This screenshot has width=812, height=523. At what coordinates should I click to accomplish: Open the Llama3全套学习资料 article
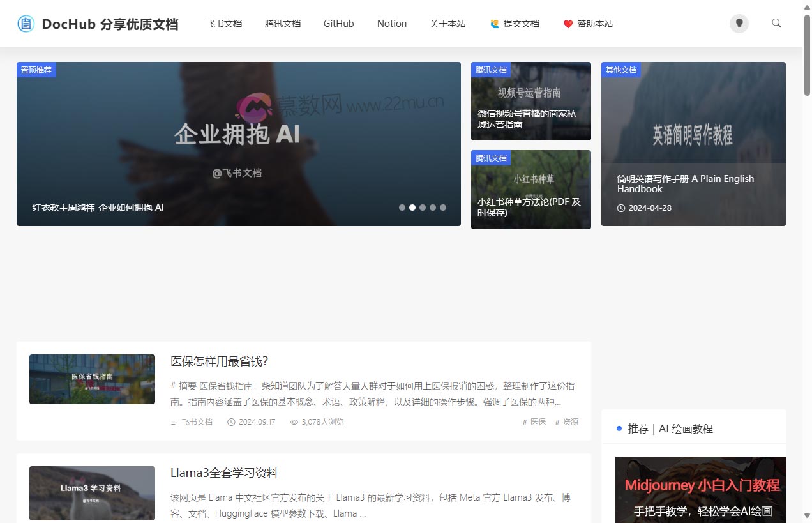[224, 473]
